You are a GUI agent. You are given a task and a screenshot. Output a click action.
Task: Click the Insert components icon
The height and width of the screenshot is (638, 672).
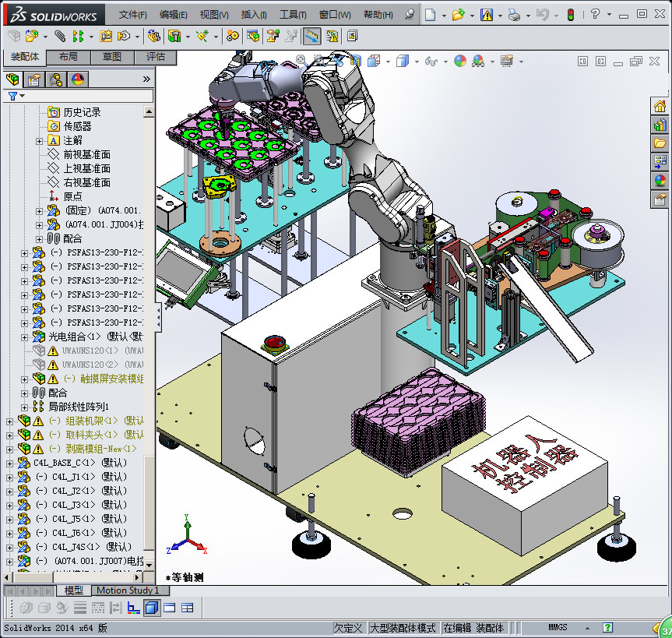[31, 36]
